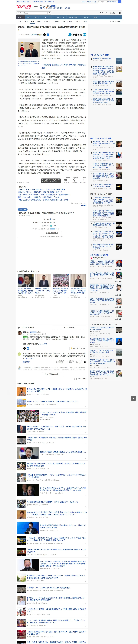Click the scroll-to-top arrow button
138x644 pixels.
(133, 398)
